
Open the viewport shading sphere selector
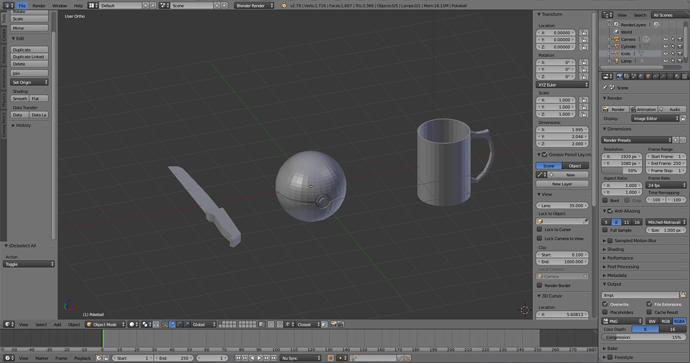(132, 324)
